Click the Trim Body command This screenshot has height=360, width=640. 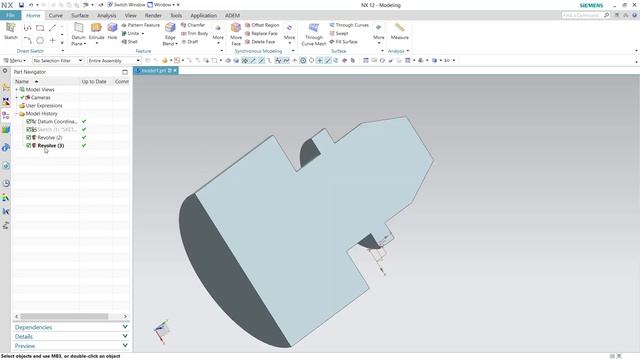194,33
